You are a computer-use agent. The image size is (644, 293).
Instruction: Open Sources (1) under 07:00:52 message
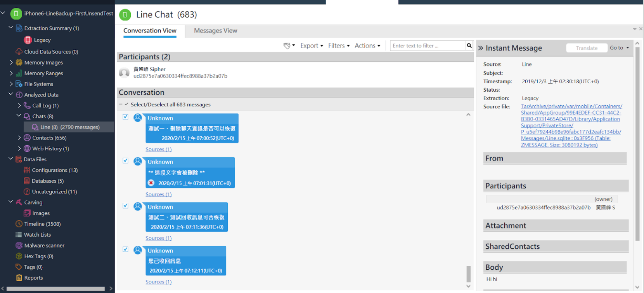point(158,149)
